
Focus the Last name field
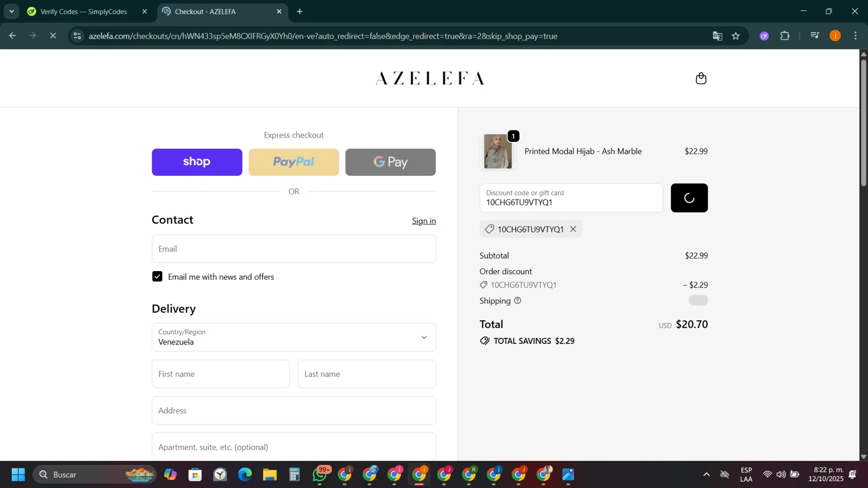coord(367,374)
